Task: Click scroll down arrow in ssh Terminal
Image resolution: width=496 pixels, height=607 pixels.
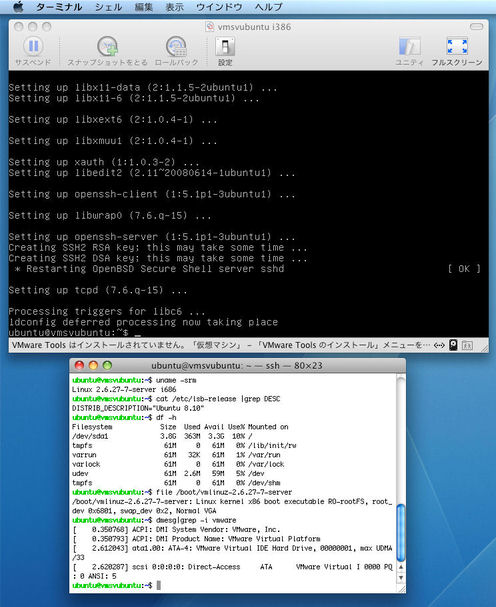Action: [x=401, y=578]
